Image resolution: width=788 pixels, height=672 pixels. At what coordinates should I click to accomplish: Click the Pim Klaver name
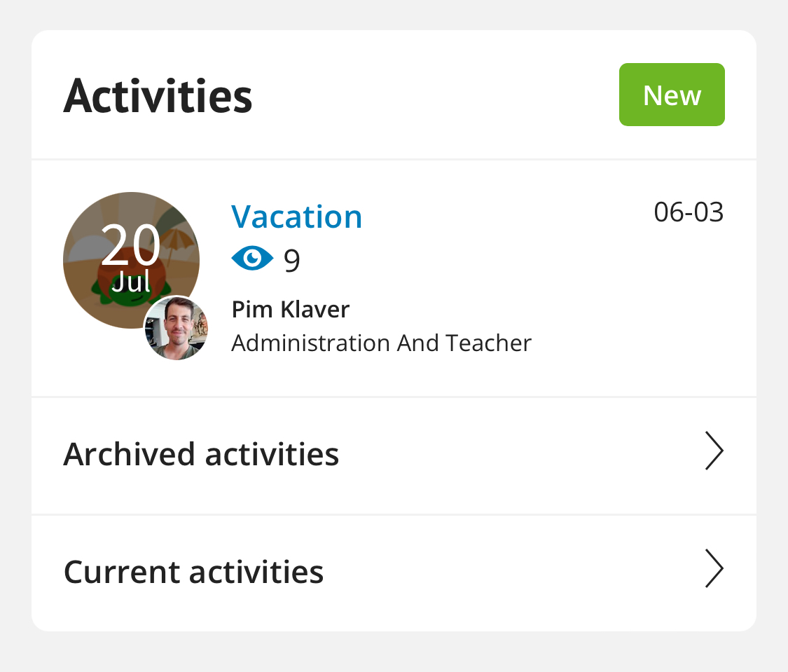pyautogui.click(x=291, y=309)
